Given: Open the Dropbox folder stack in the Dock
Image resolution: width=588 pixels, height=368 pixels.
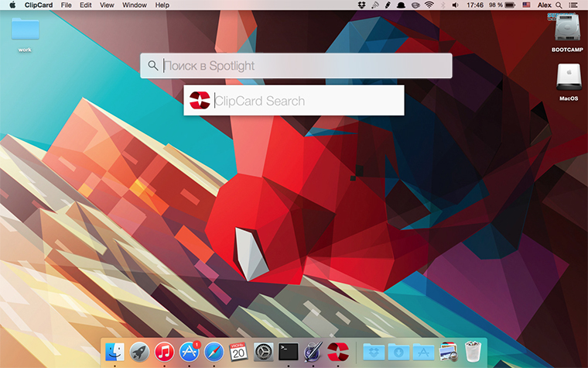Looking at the screenshot, I should pos(374,352).
